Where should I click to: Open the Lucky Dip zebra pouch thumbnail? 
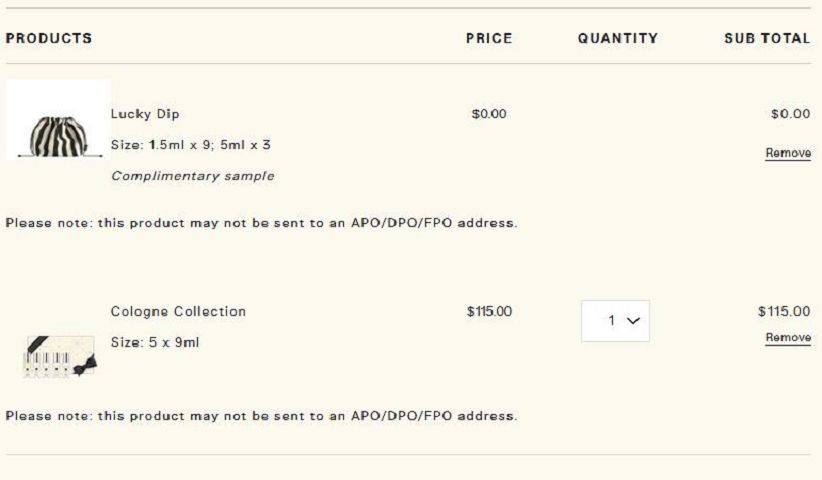58,120
